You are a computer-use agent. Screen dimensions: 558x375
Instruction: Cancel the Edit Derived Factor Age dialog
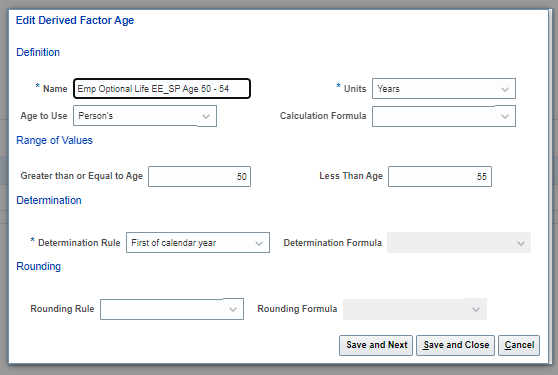pyautogui.click(x=519, y=345)
